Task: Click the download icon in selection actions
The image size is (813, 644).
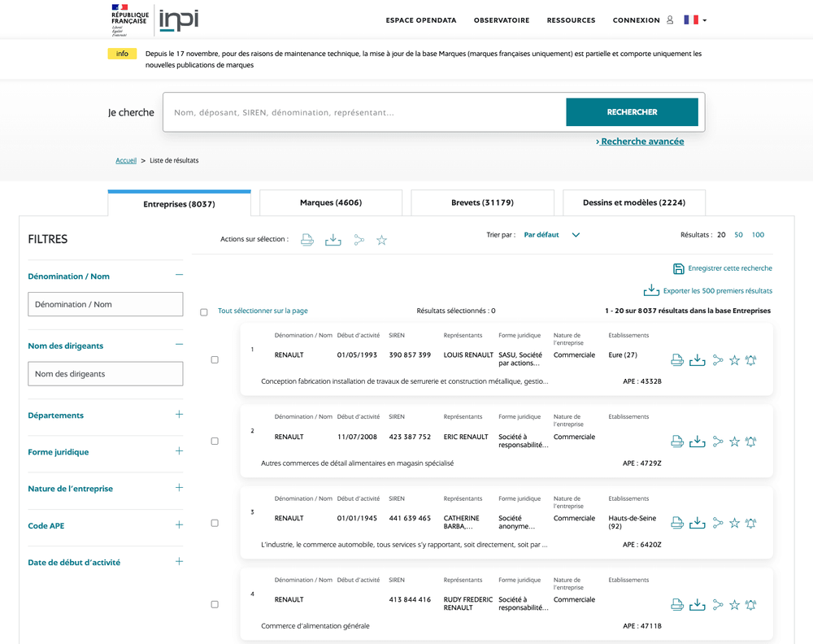Action: (333, 240)
